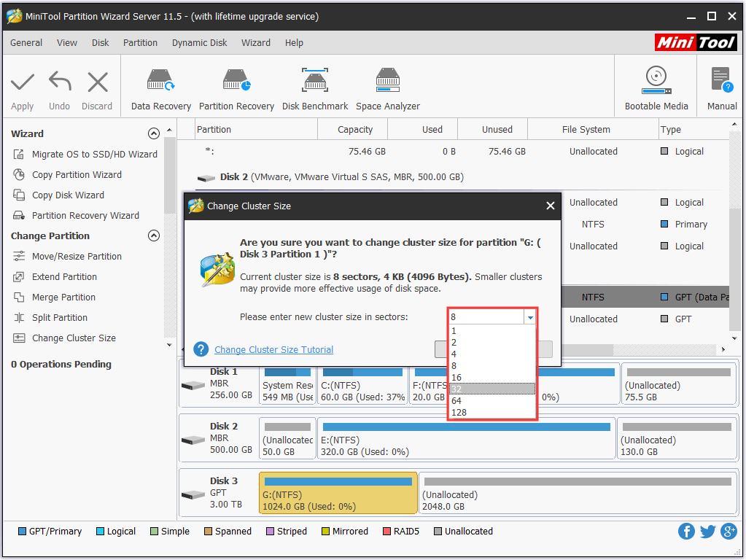Select Disk 3 unallocated 2048.0 GB block
This screenshot has width=746, height=560.
(x=578, y=494)
